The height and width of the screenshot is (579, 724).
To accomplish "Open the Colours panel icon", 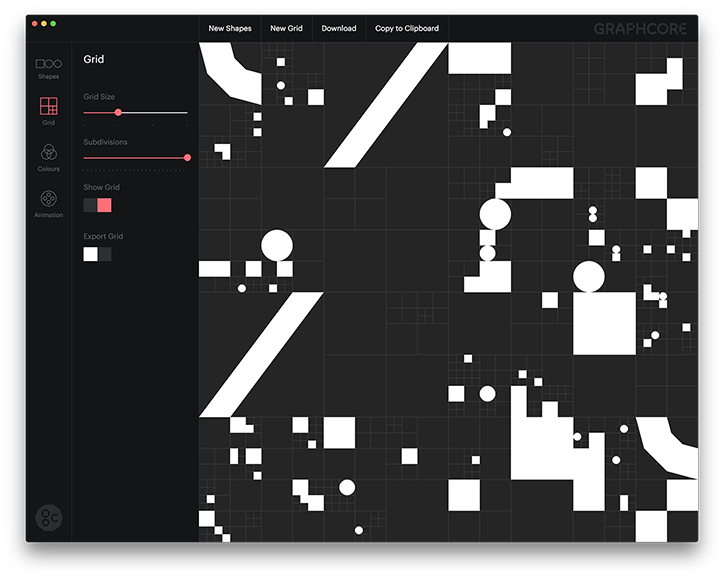I will [x=48, y=153].
